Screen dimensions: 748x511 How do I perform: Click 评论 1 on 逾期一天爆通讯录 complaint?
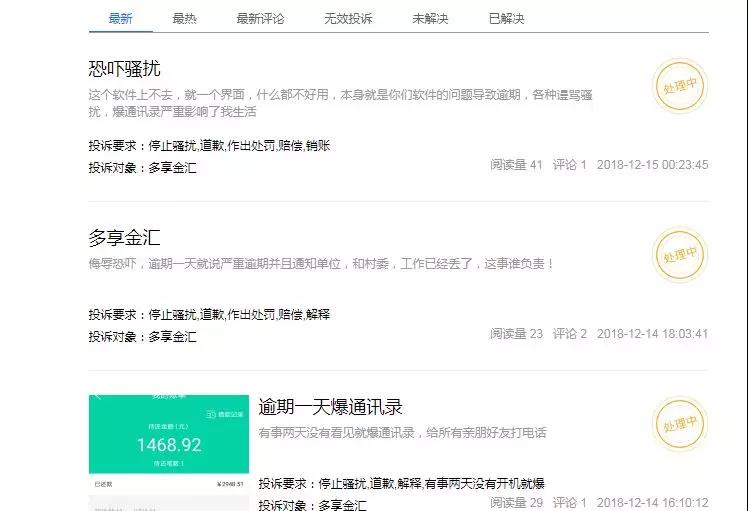click(x=570, y=502)
